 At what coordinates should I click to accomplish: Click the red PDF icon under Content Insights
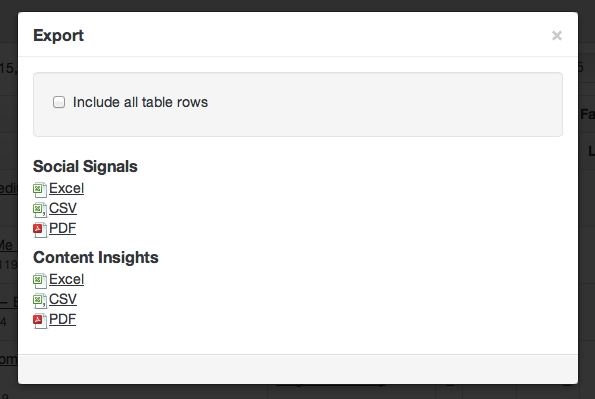[40, 320]
